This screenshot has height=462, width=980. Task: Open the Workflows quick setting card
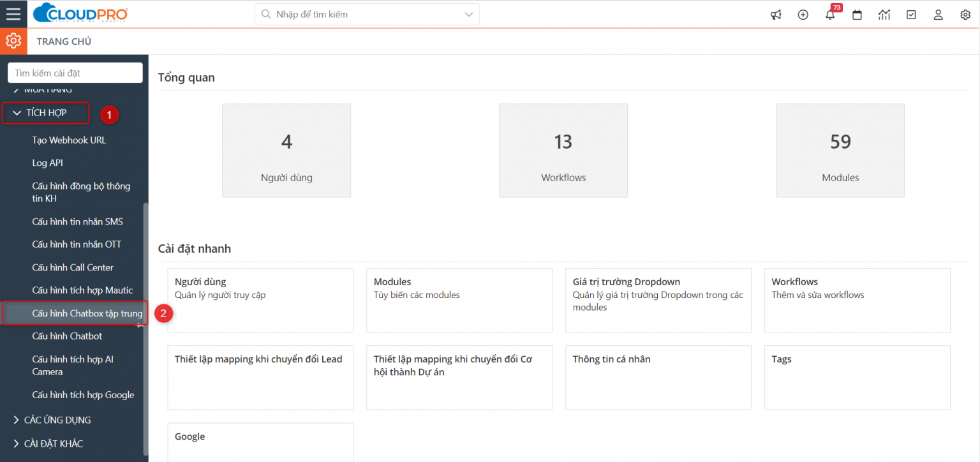[x=857, y=300]
